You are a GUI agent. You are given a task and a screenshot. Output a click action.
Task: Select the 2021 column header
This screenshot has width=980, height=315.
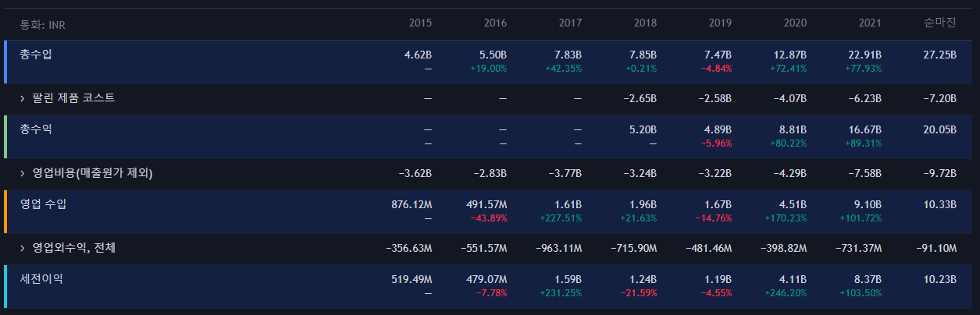point(870,23)
